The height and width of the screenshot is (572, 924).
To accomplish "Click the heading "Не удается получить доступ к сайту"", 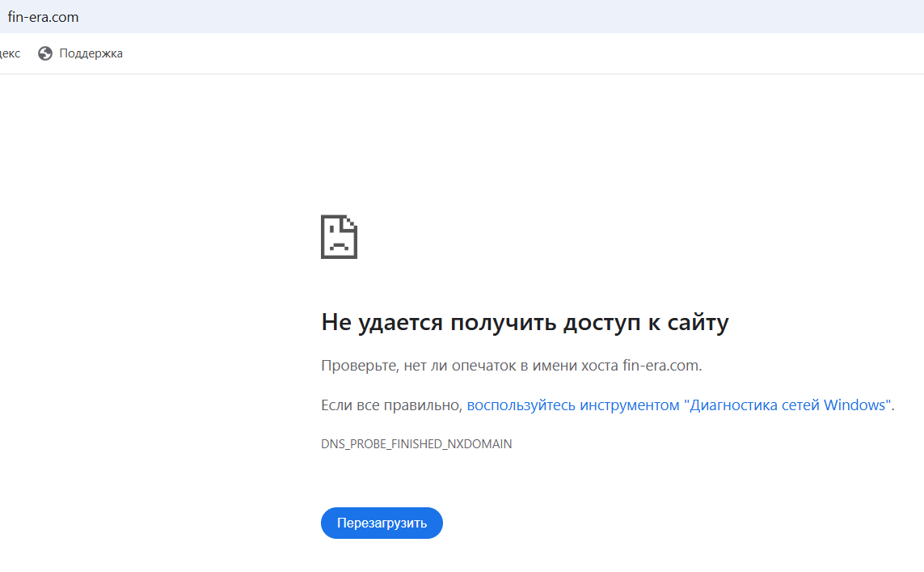I will [x=525, y=323].
